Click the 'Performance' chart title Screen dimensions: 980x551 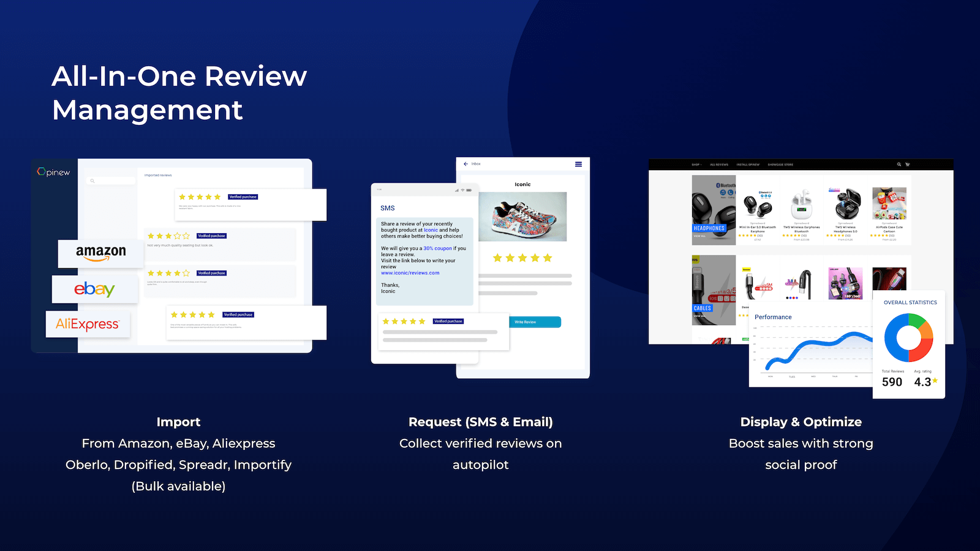pos(773,317)
